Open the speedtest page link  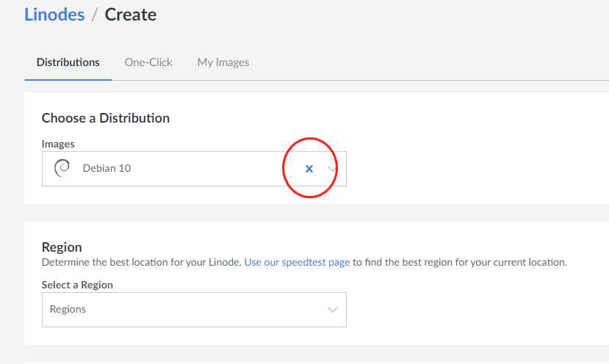click(297, 262)
